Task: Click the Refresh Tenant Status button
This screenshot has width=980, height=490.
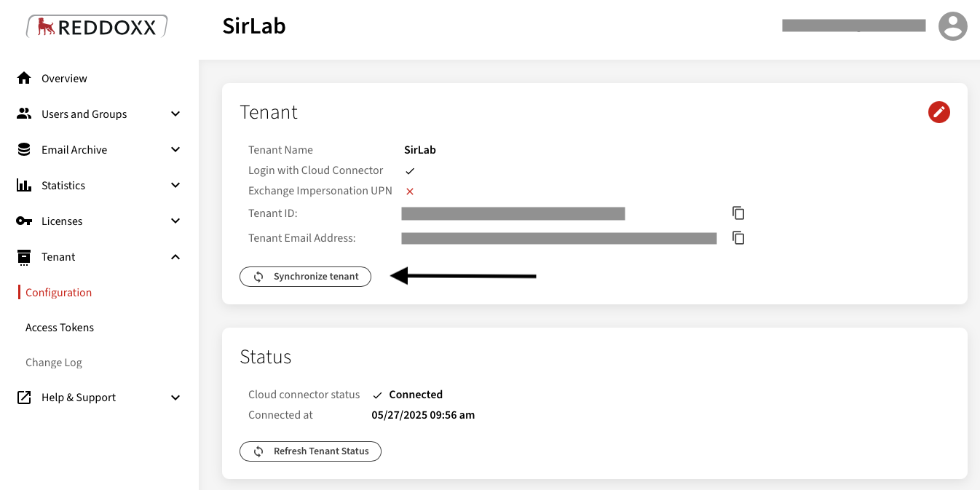Action: 310,451
